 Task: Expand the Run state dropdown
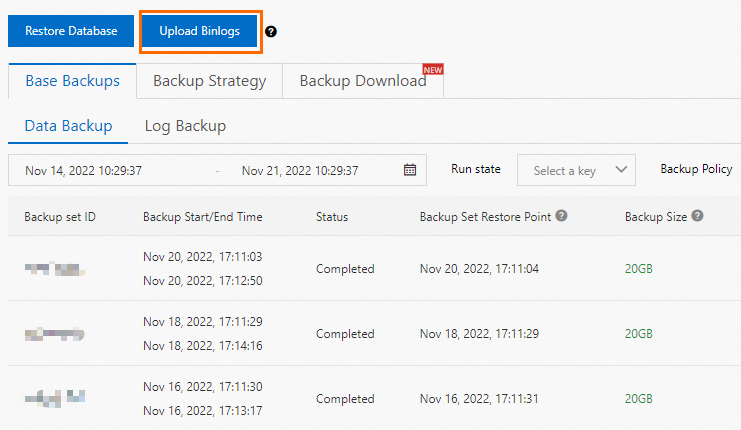576,170
